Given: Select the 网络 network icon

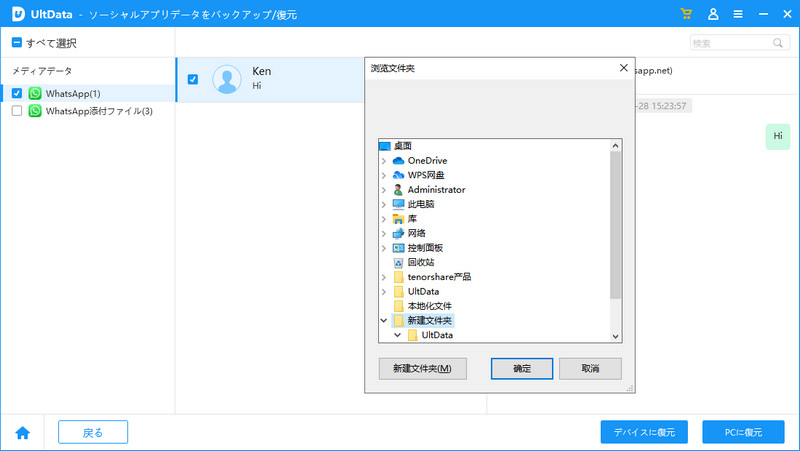Looking at the screenshot, I should (398, 233).
